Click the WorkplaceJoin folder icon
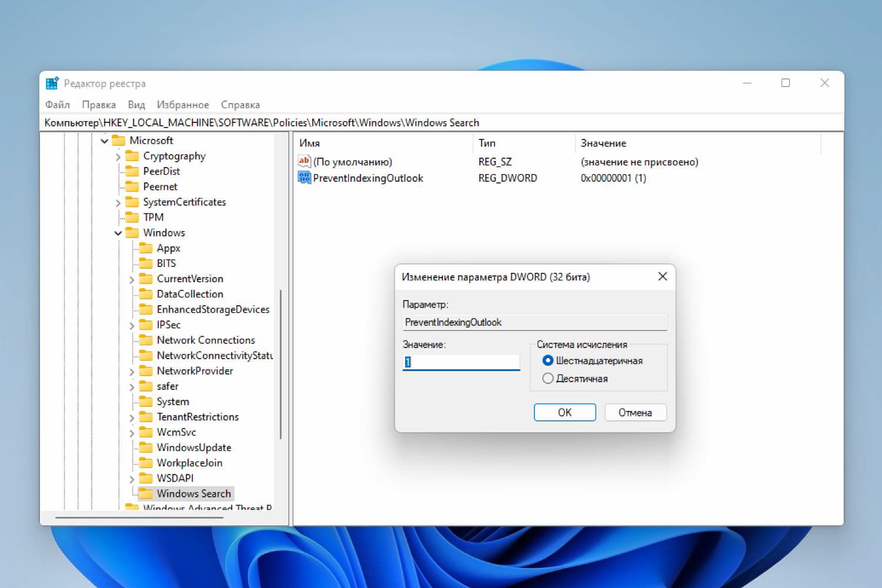This screenshot has width=882, height=588. click(146, 463)
